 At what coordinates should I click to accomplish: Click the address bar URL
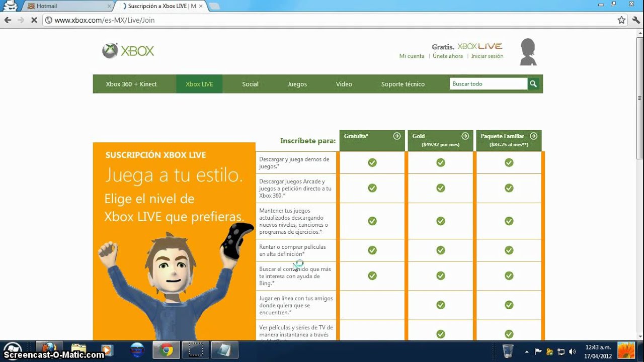pyautogui.click(x=105, y=20)
